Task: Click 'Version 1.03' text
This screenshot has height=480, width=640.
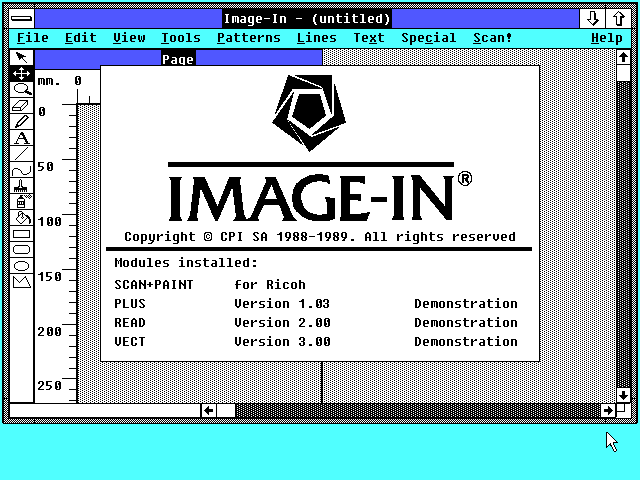Action: 282,304
